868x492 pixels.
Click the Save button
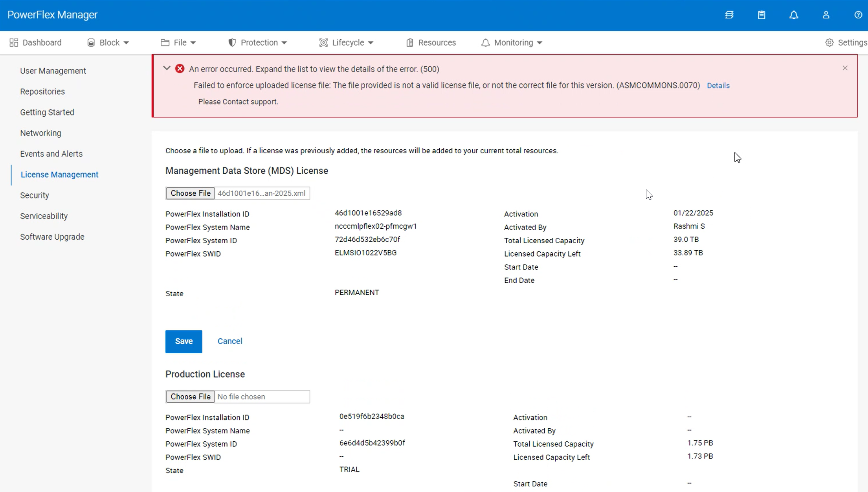(184, 341)
